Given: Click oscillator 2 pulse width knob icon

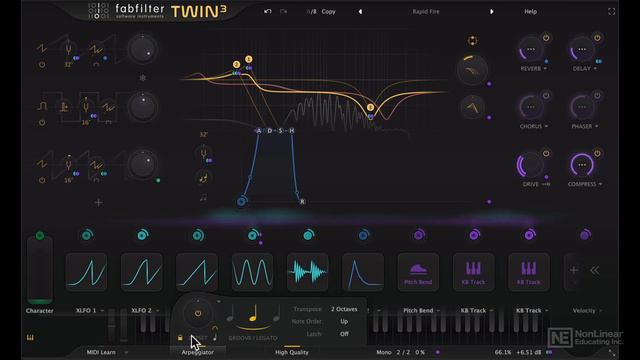Looking at the screenshot, I should (x=64, y=107).
